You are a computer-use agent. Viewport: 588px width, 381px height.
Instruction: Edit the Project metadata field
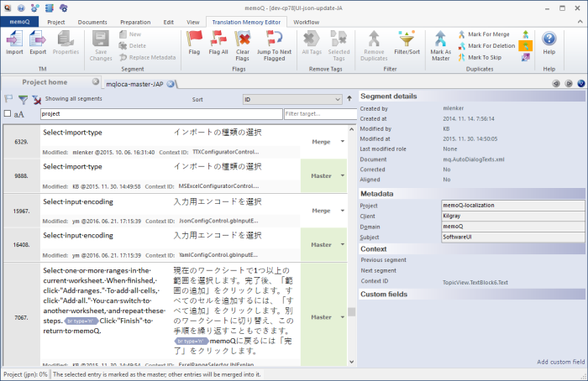[x=513, y=206]
